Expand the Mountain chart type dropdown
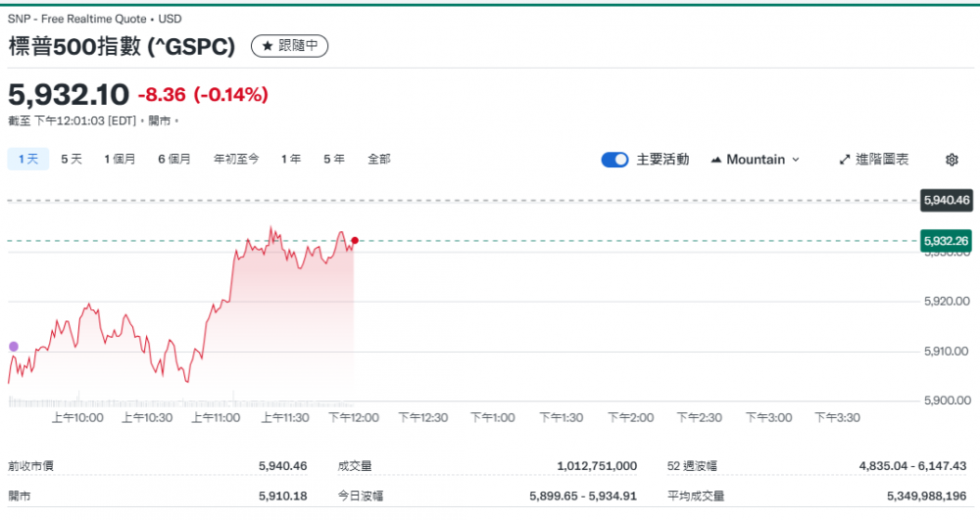 click(x=756, y=160)
